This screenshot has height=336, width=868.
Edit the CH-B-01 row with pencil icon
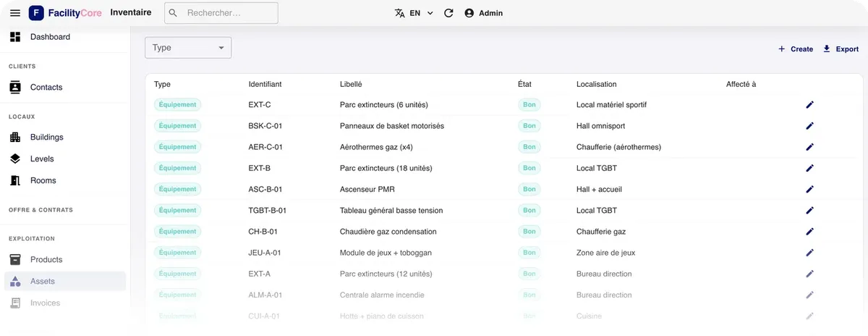click(810, 232)
